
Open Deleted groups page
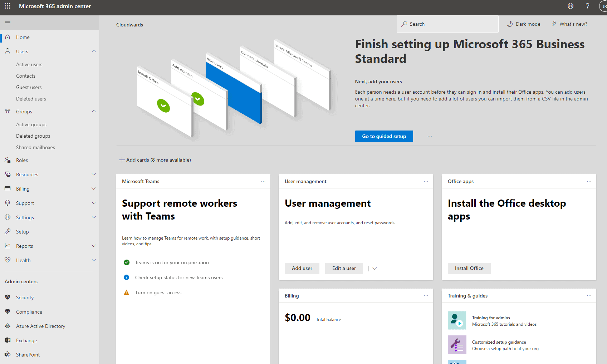coord(33,136)
